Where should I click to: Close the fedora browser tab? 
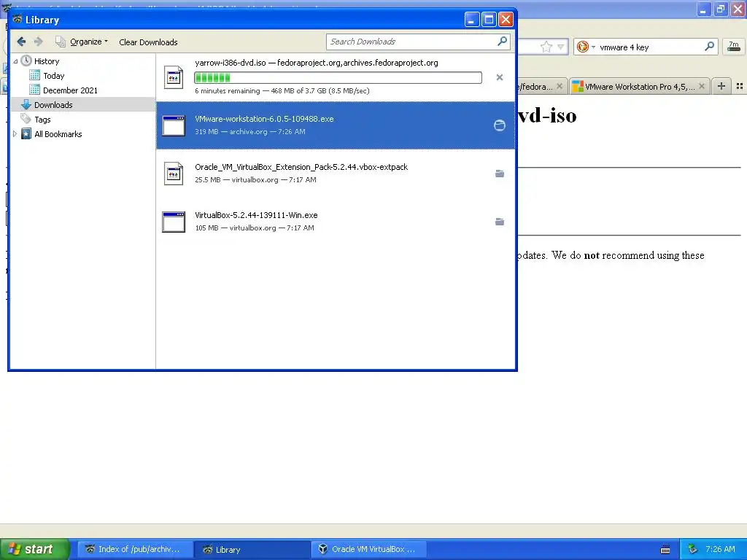pos(560,86)
